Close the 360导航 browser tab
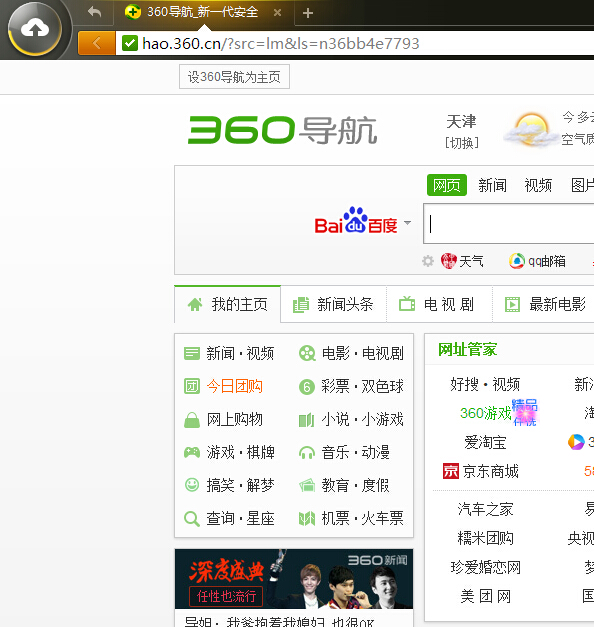 tap(277, 13)
